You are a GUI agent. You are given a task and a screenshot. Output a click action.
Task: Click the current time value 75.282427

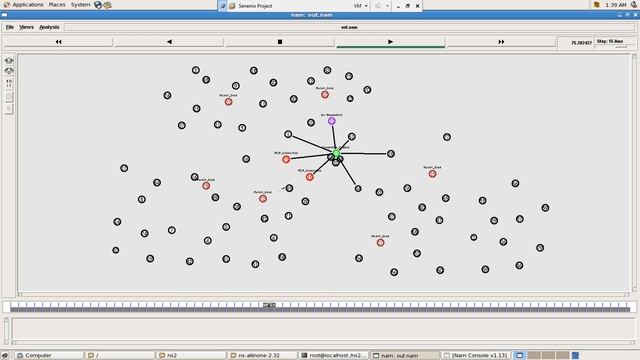581,42
